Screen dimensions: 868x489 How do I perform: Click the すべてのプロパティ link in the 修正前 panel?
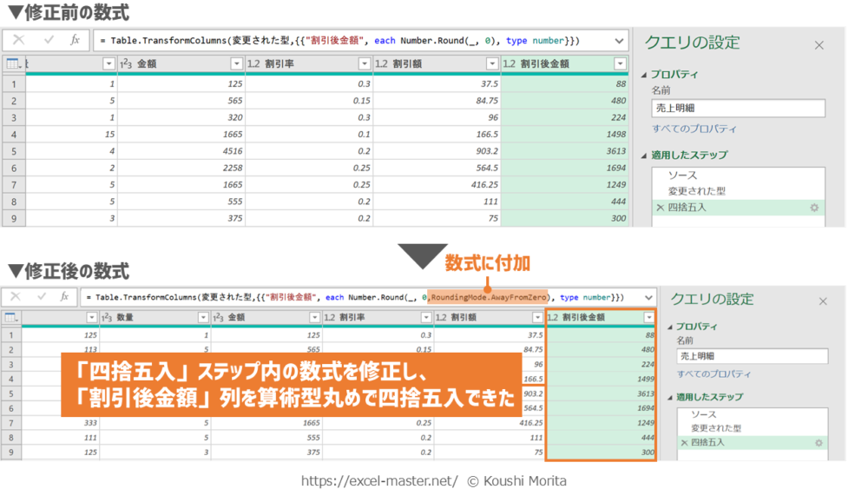(694, 129)
